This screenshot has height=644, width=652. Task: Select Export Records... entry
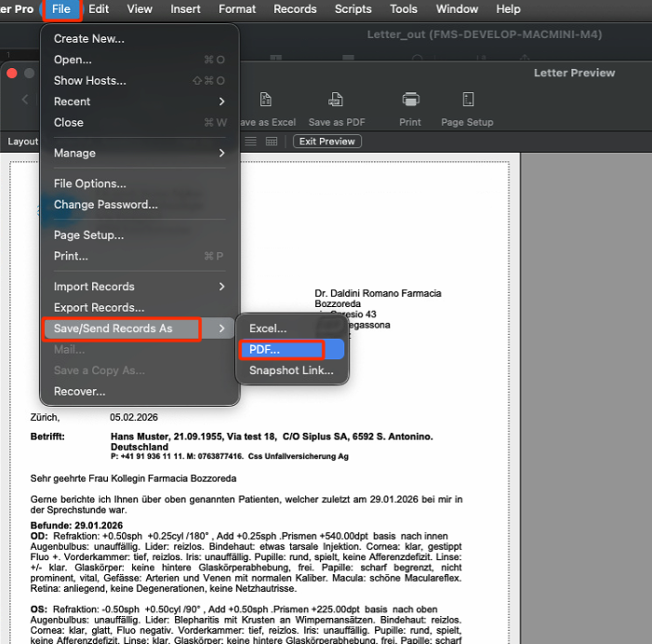(x=140, y=307)
